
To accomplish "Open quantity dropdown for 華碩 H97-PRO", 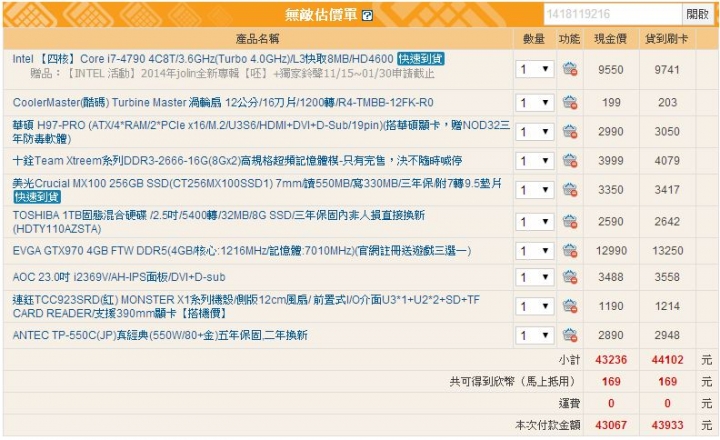I will tap(534, 132).
